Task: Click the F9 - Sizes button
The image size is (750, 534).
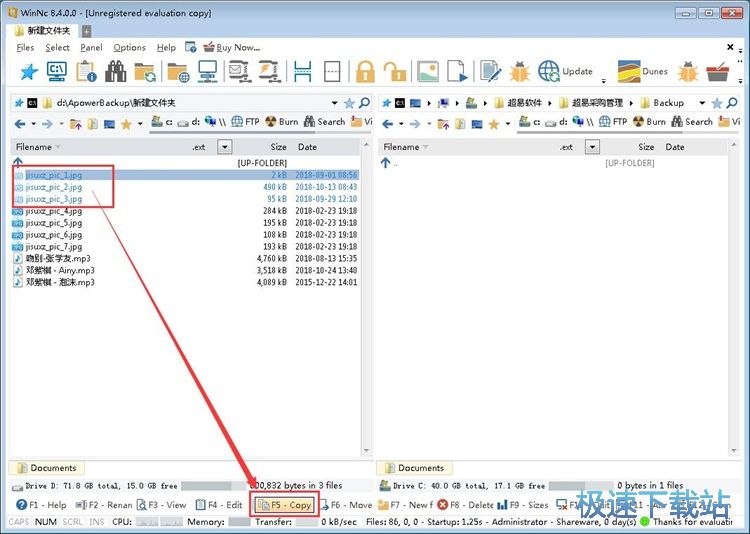Action: coord(523,505)
